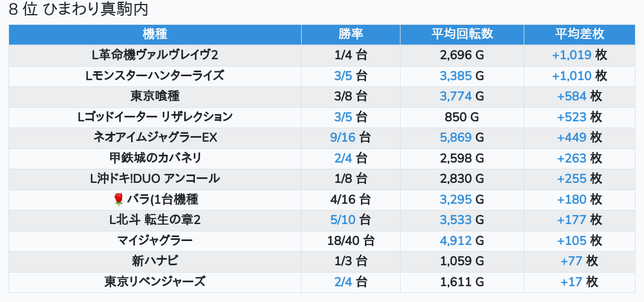Click the 平均回転数 column header

[462, 34]
